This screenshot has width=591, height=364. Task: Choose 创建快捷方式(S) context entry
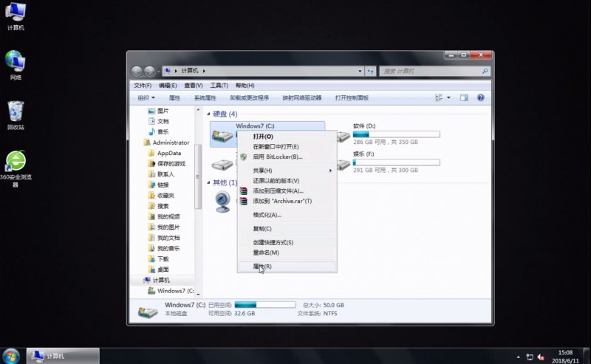(287, 242)
